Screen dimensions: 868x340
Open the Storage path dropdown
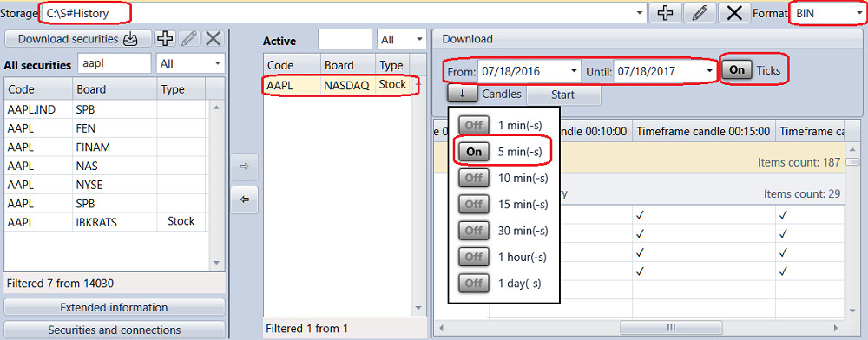(641, 13)
